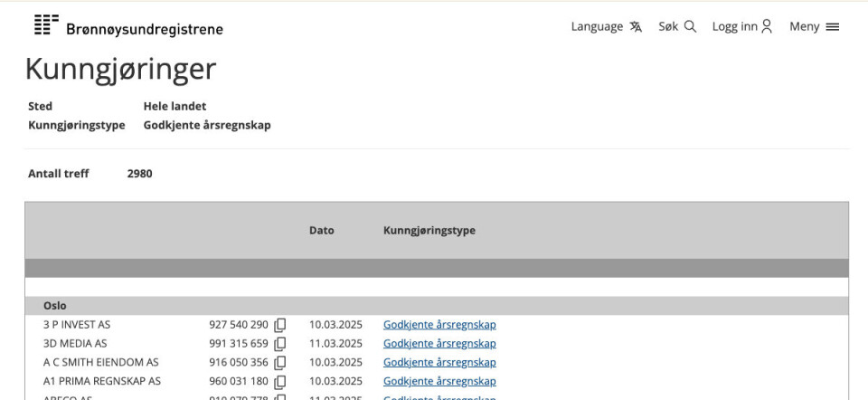This screenshot has height=400, width=868.
Task: Click the Søk magnifying glass icon
Action: click(x=690, y=27)
